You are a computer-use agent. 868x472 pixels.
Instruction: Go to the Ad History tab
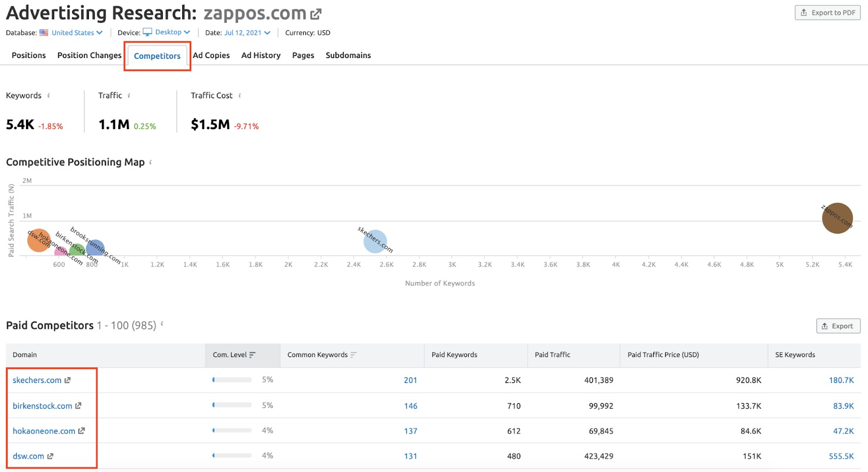[261, 55]
